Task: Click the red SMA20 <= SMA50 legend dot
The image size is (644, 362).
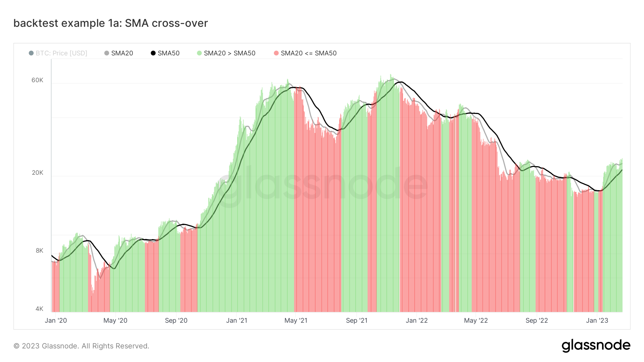Action: pyautogui.click(x=275, y=53)
